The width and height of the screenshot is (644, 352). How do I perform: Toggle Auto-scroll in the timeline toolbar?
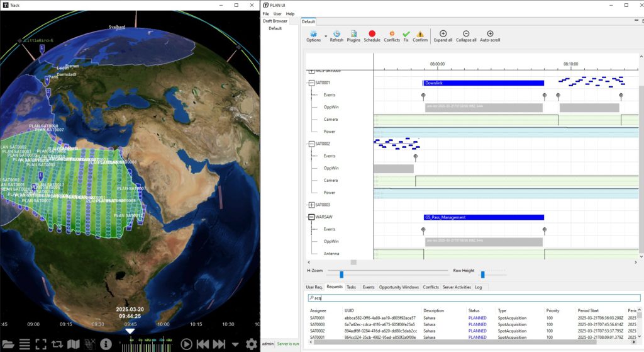(x=490, y=34)
